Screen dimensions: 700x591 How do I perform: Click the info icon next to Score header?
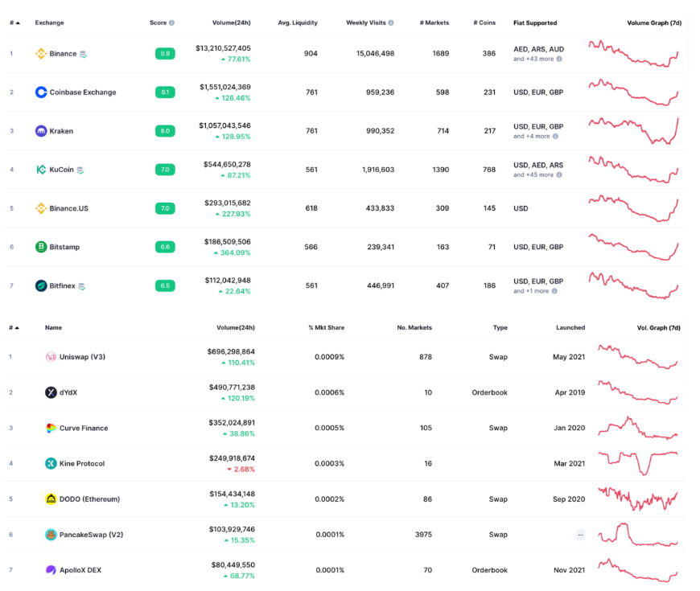172,23
